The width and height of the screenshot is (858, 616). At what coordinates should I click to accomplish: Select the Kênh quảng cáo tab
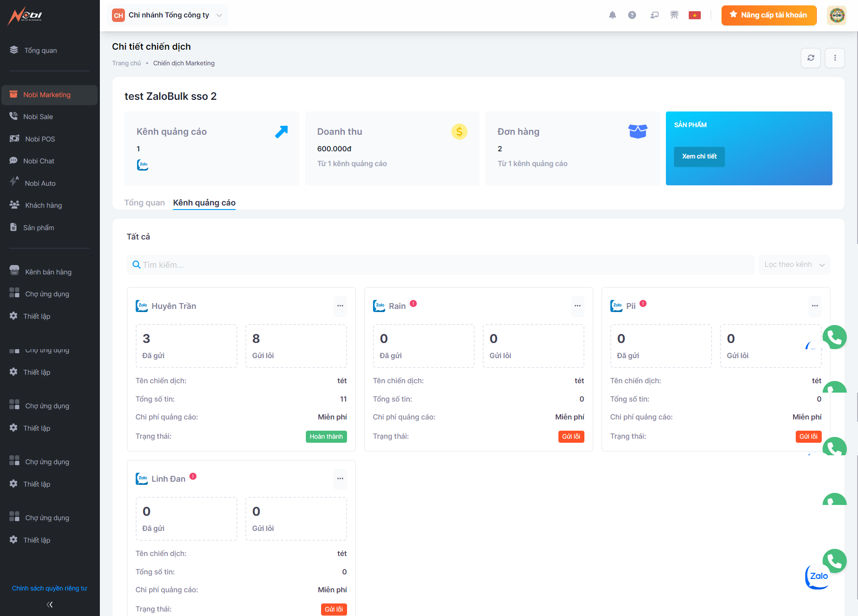(x=204, y=203)
